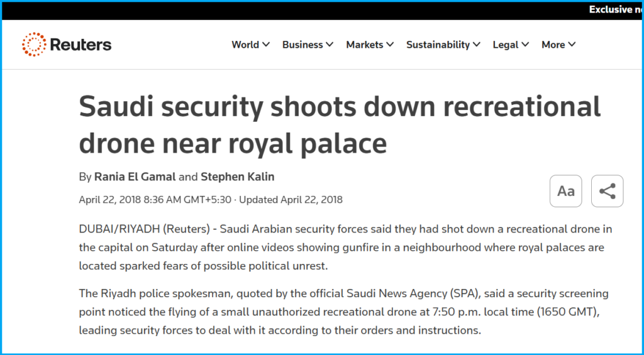Screen dimensions: 644x355
Task: Open the Legal navigation menu
Action: (x=506, y=45)
